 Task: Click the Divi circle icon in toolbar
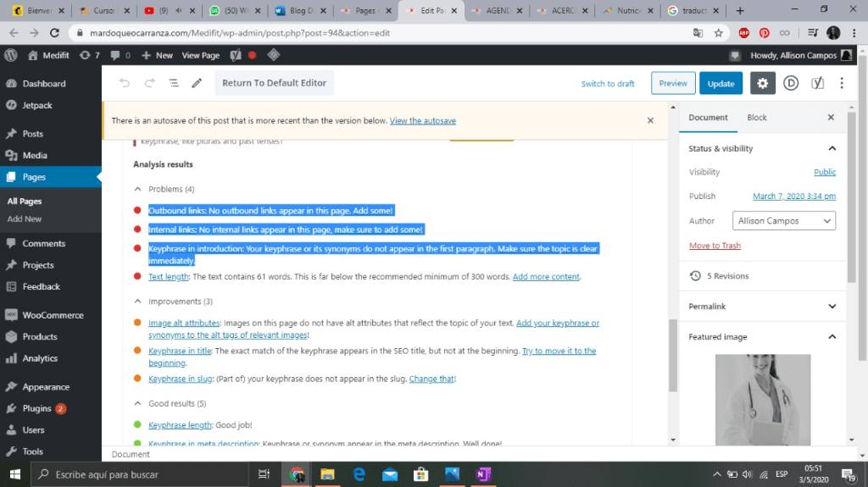(791, 83)
